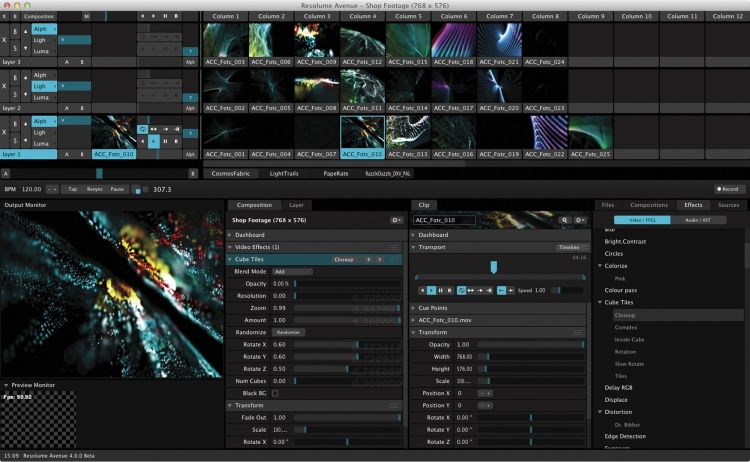Toggle Black BG checkbox
750x462 pixels.
click(275, 393)
